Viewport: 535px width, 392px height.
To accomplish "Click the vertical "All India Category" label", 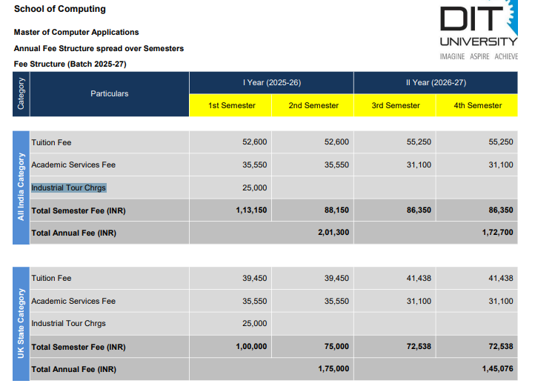I will [x=21, y=187].
